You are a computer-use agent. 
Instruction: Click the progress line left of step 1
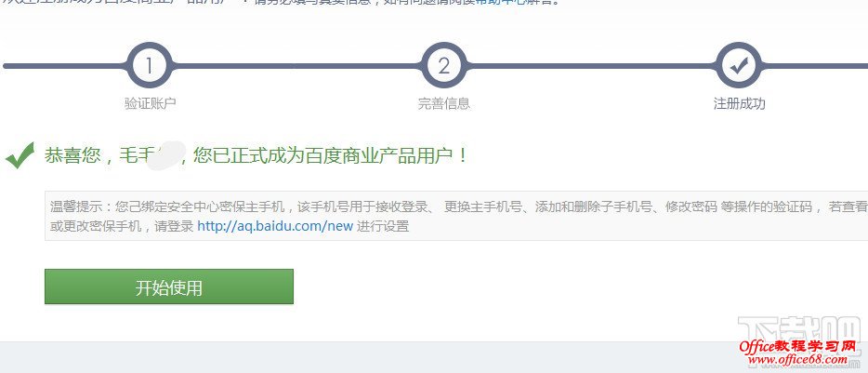point(65,66)
